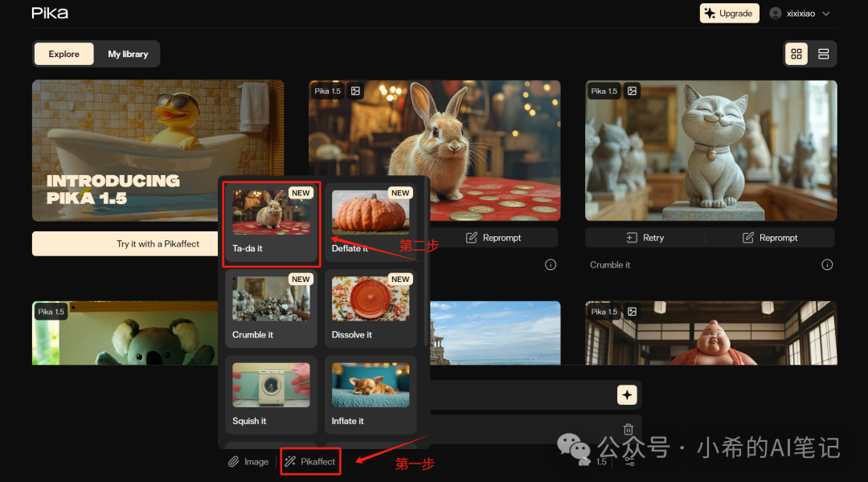Click Retry under the stone cat video
Screen dimensions: 868x482
point(645,238)
